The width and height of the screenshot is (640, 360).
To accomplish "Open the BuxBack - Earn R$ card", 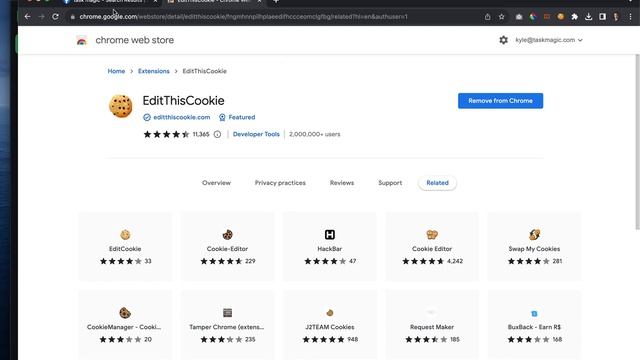I will pos(534,325).
